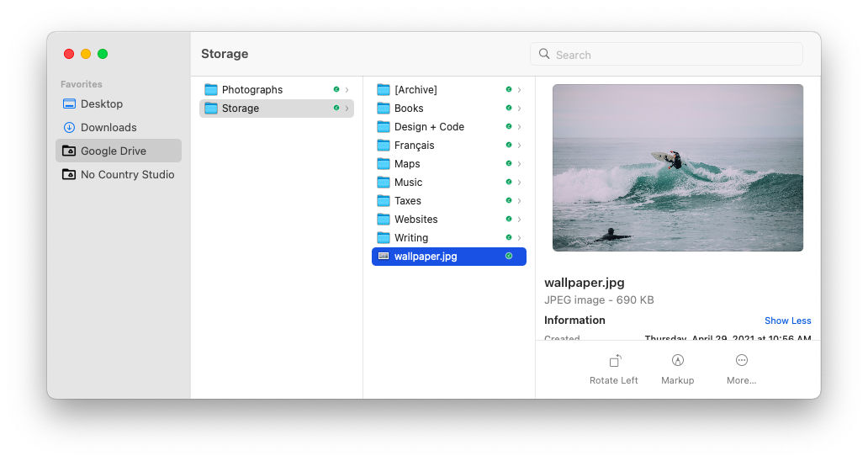
Task: Select No Country Studio in the sidebar
Action: (127, 175)
